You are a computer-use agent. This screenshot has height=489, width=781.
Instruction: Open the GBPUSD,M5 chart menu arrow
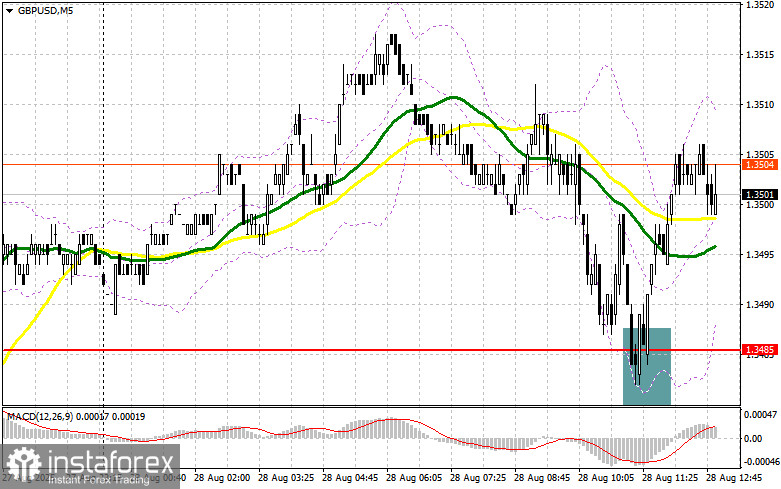pos(10,10)
